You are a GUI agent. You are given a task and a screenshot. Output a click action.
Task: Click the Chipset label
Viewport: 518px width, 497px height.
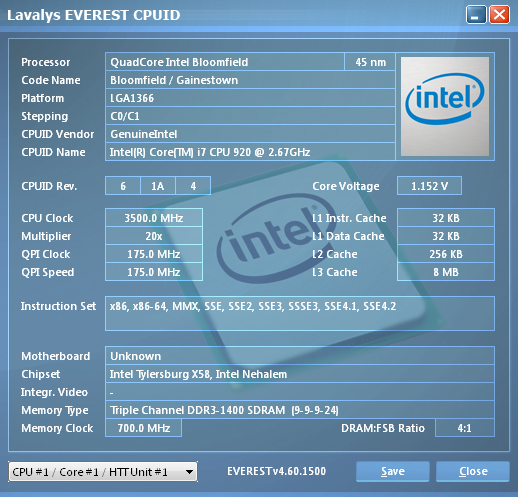(x=41, y=374)
